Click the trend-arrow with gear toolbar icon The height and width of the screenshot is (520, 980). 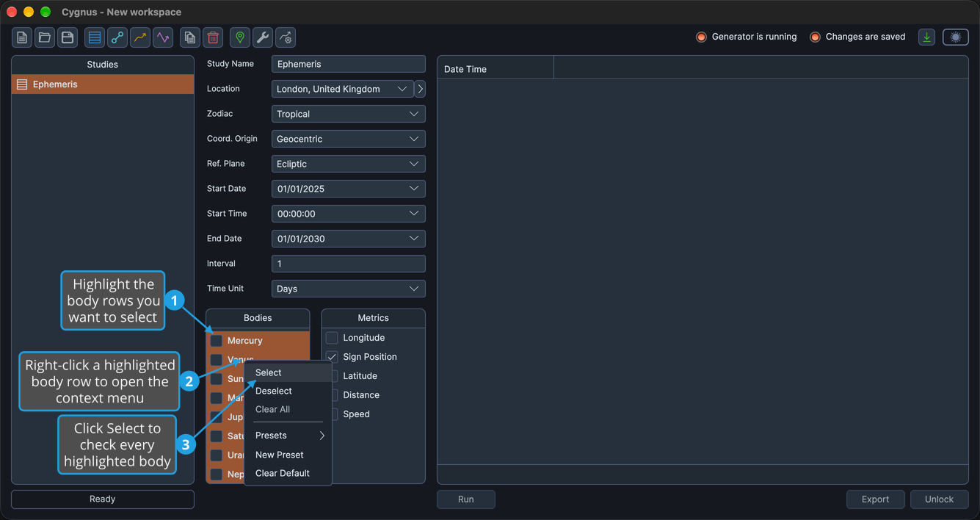(286, 37)
